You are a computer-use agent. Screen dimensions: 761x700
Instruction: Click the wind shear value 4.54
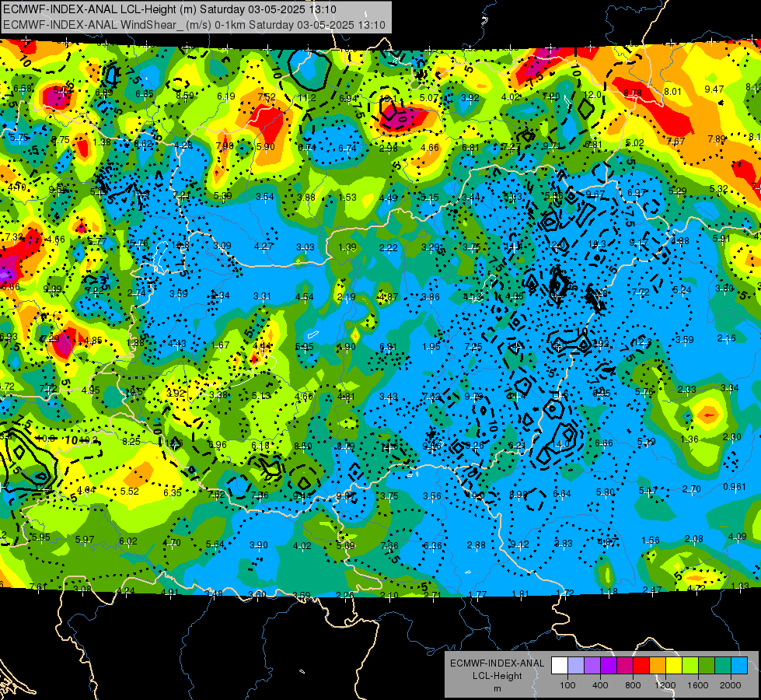[x=304, y=297]
